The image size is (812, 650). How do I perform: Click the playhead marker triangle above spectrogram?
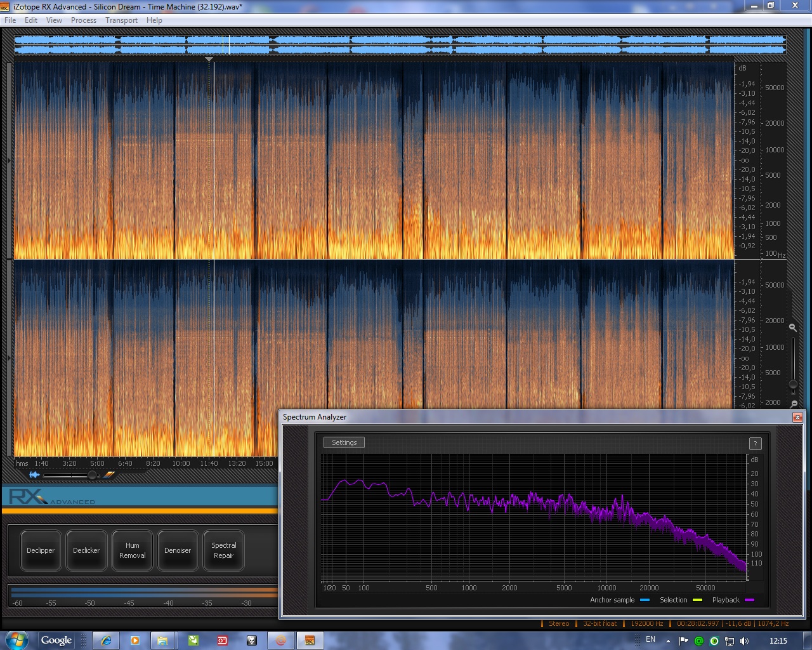[x=209, y=60]
